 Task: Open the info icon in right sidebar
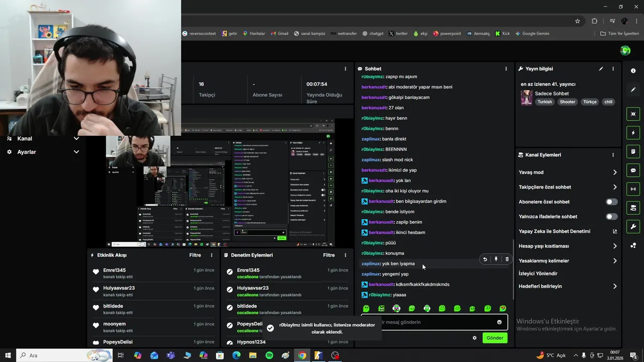pos(633,71)
